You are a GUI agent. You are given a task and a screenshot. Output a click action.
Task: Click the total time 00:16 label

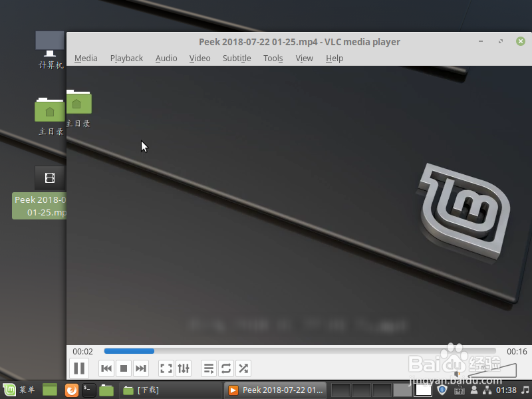(x=517, y=352)
